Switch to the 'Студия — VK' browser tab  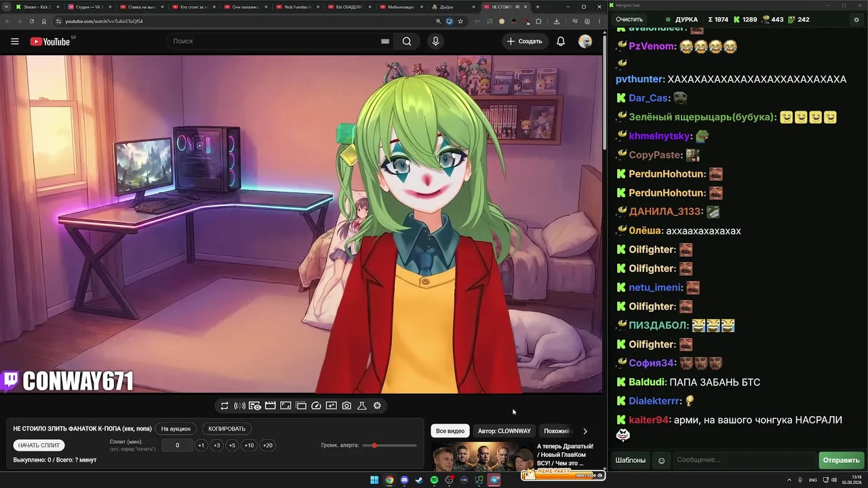point(90,7)
